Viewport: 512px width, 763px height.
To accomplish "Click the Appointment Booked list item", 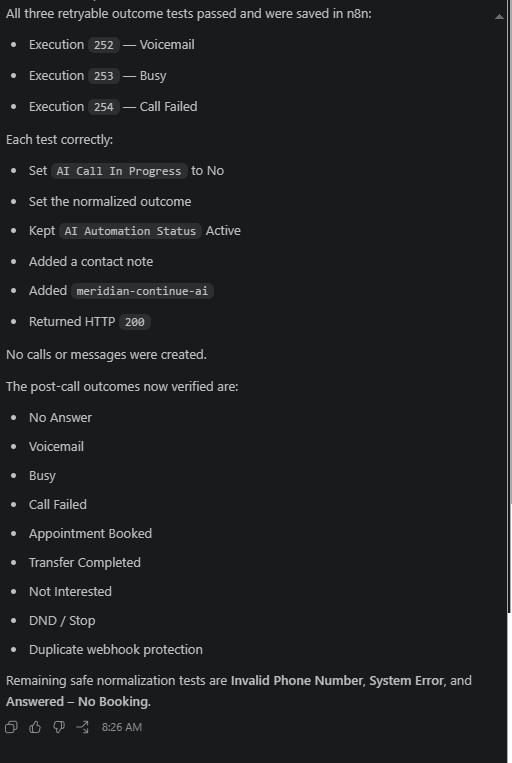I will [90, 534].
